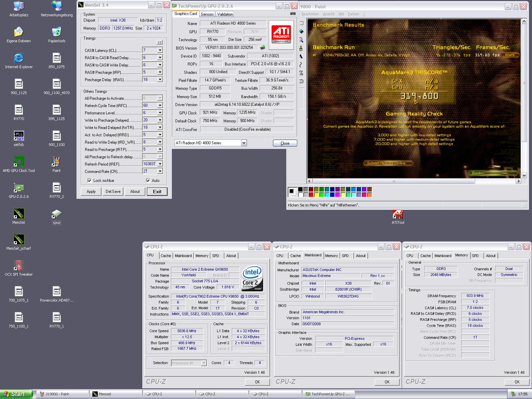Click the GPU-Z screenshot camera icon
The width and height of the screenshot is (532, 399).
tap(293, 14)
